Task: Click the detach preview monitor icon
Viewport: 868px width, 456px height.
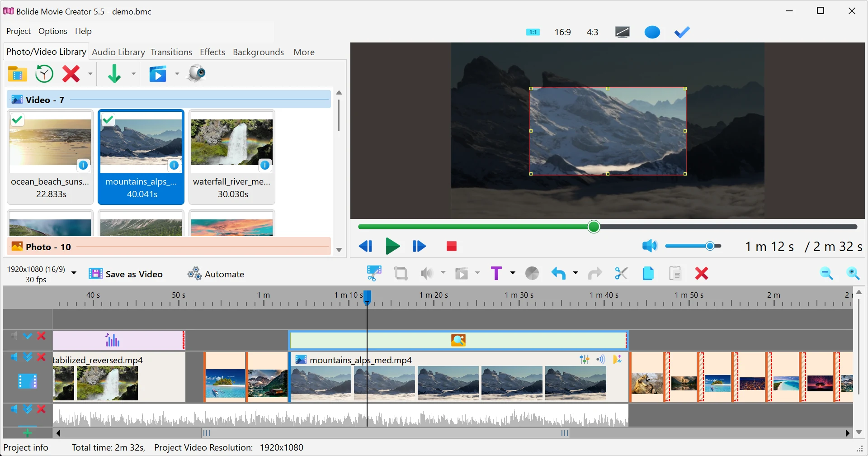Action: point(623,32)
